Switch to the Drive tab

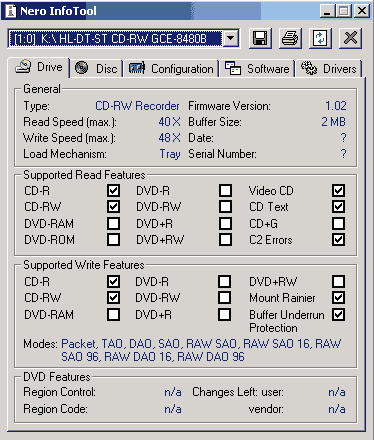[x=39, y=67]
